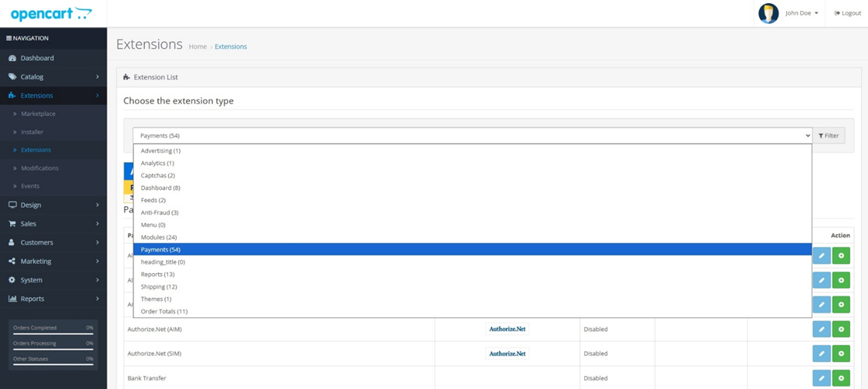Click the Sales shopping cart icon

point(12,224)
